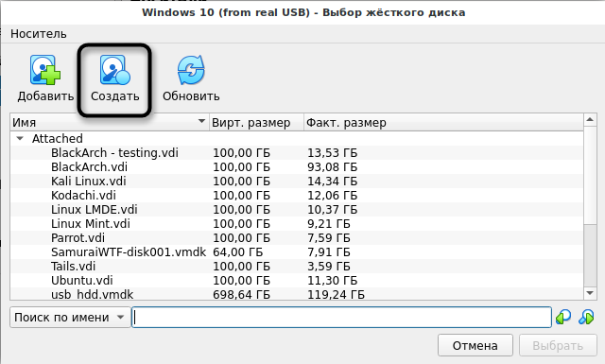Select Linux LMDE.vdi disk
This screenshot has width=605, height=364.
(95, 210)
